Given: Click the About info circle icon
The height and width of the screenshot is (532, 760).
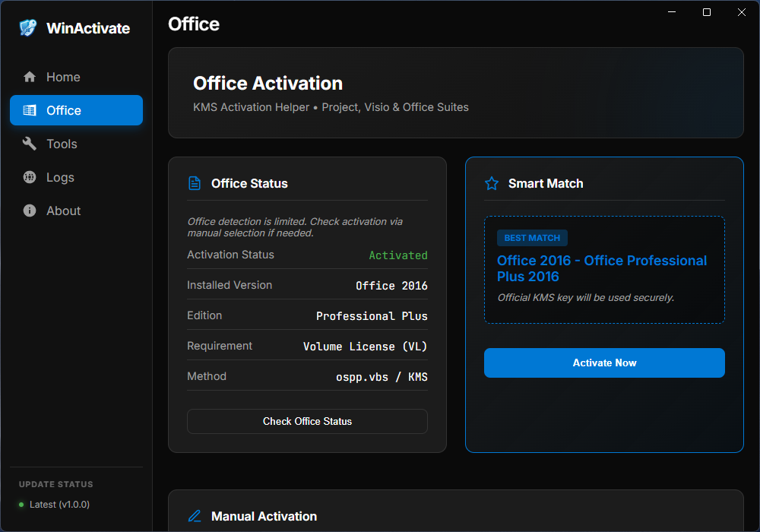Looking at the screenshot, I should pos(30,211).
